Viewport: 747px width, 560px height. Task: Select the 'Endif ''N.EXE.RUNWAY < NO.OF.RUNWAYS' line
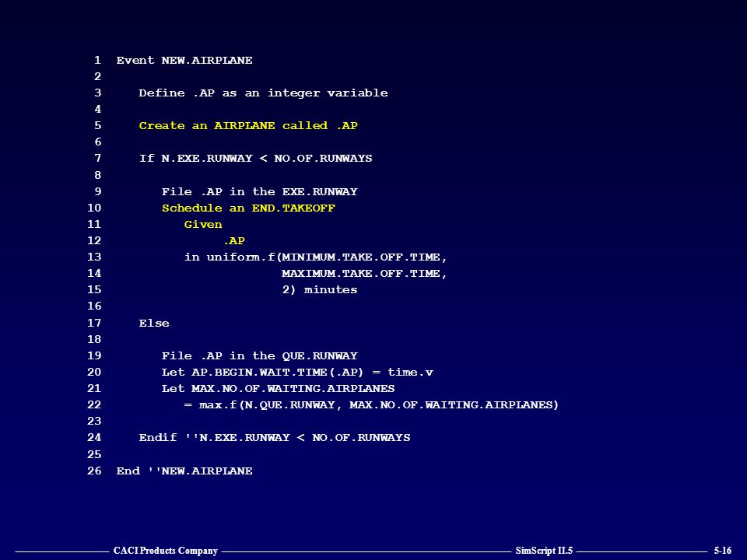click(275, 438)
